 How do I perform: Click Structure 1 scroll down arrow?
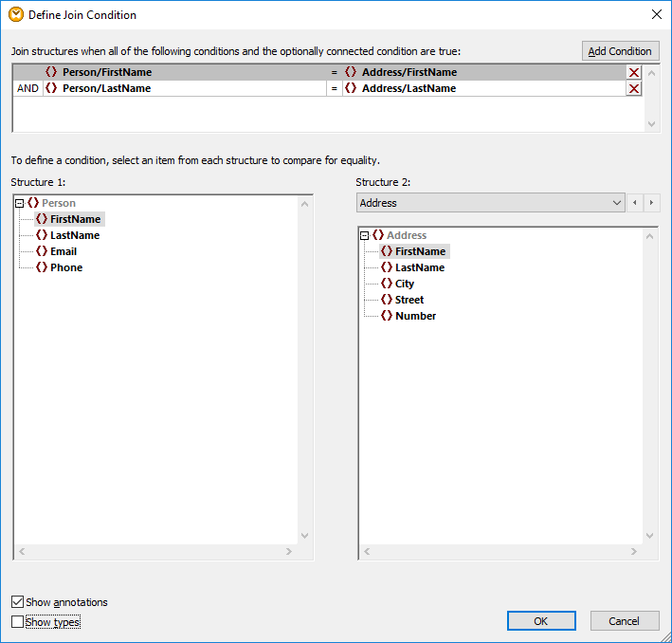coord(304,535)
